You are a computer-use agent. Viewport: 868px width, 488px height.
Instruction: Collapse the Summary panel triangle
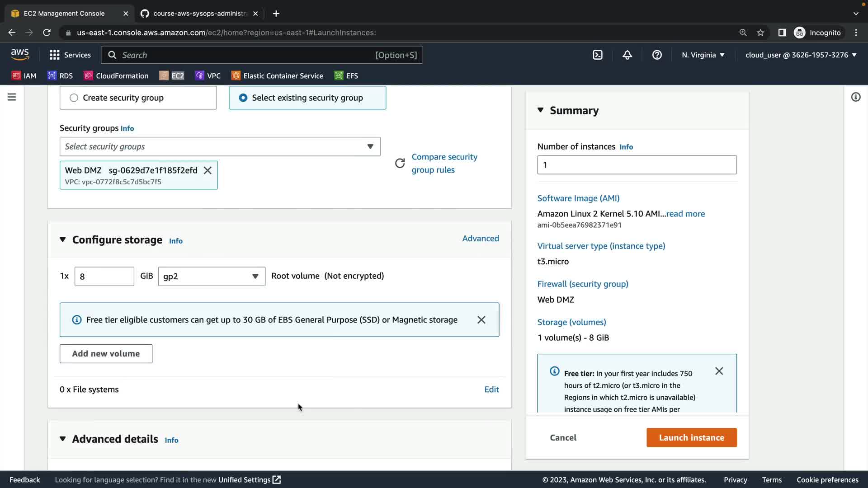click(x=540, y=110)
